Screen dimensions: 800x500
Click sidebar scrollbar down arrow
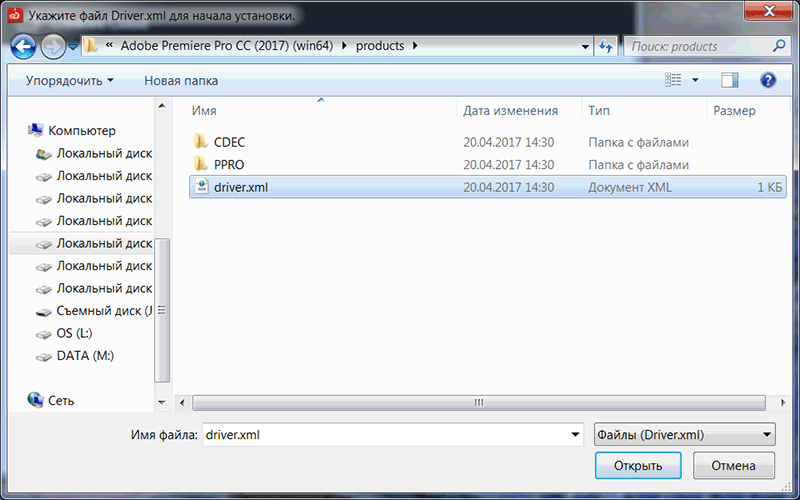162,403
